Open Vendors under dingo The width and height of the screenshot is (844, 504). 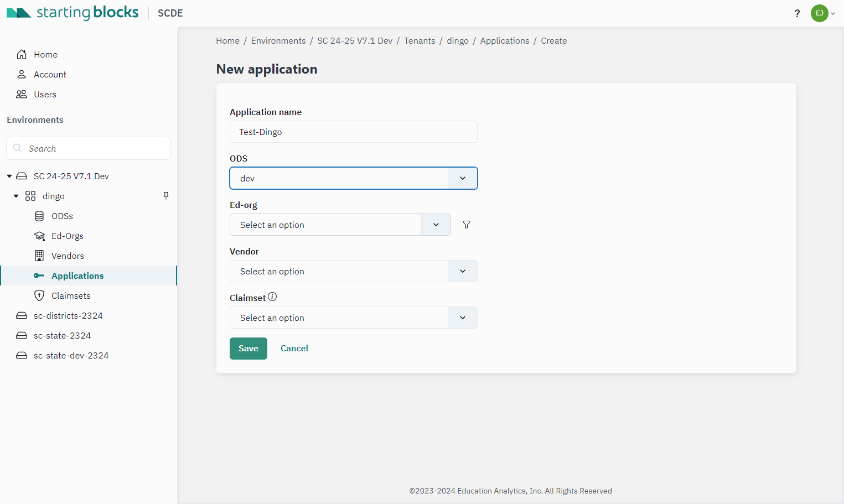pyautogui.click(x=68, y=256)
